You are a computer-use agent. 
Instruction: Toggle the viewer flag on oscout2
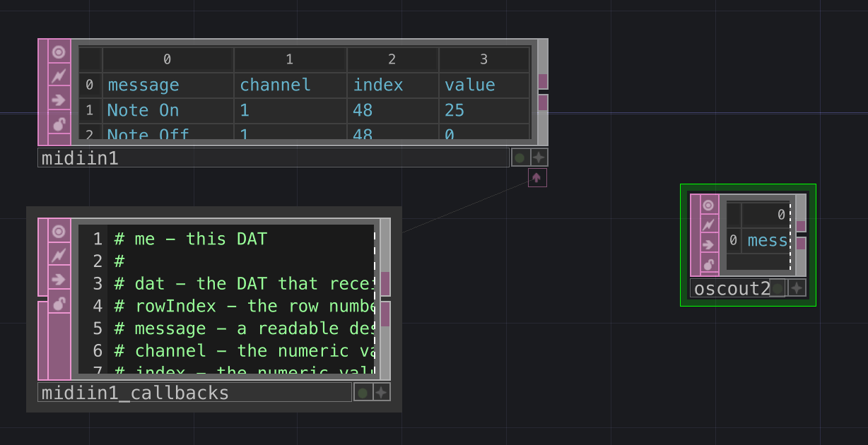tap(709, 205)
